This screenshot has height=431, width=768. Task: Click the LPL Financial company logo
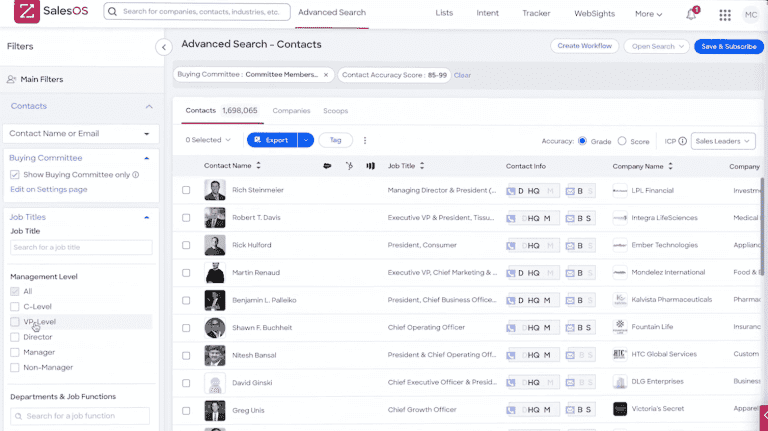(x=620, y=191)
